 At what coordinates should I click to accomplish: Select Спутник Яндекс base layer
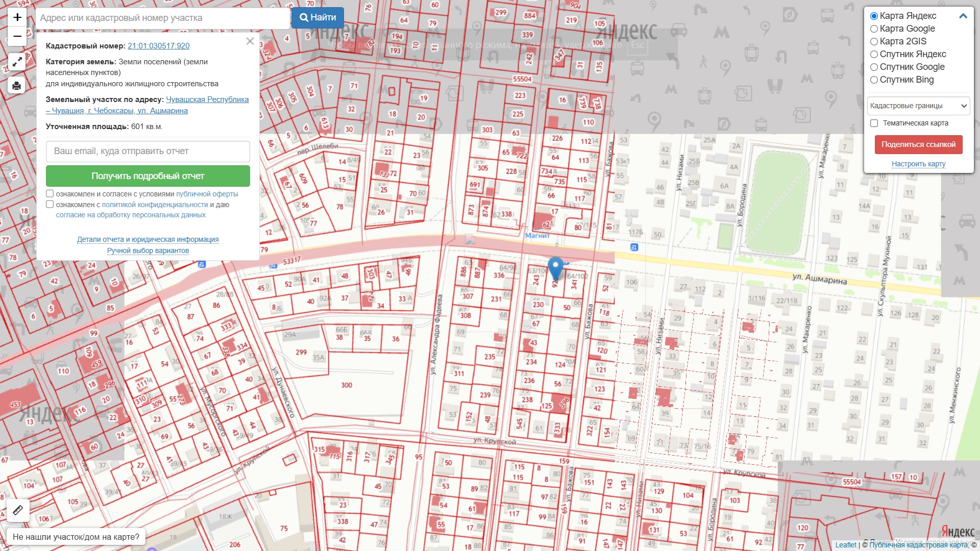click(x=908, y=54)
